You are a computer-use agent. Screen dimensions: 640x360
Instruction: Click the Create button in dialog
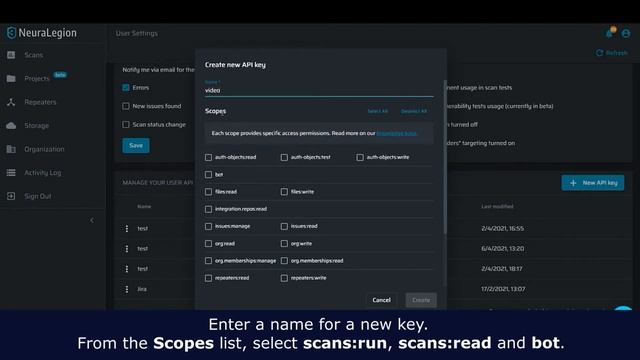pos(421,300)
